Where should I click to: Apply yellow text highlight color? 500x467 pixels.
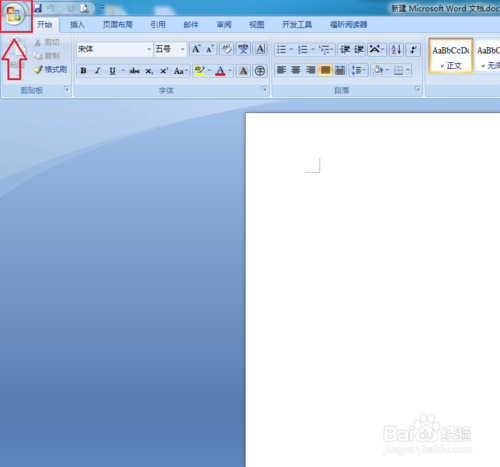pos(200,71)
